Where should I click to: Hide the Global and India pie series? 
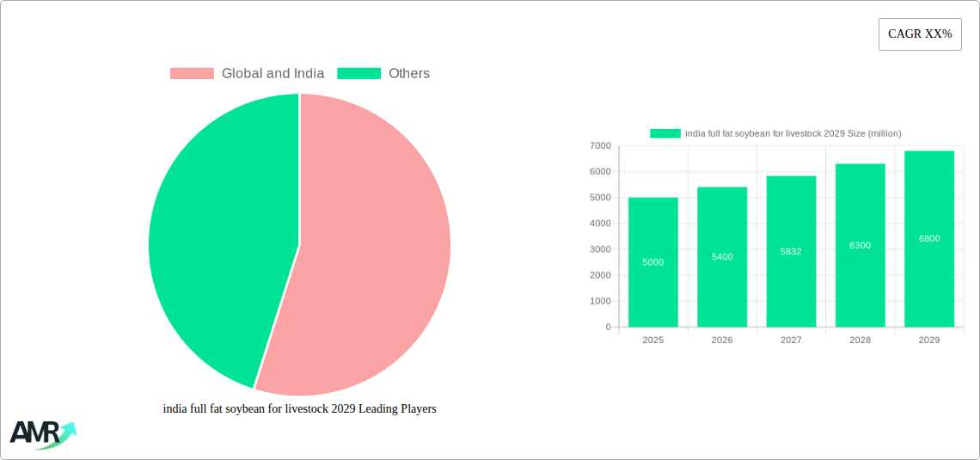tap(273, 73)
